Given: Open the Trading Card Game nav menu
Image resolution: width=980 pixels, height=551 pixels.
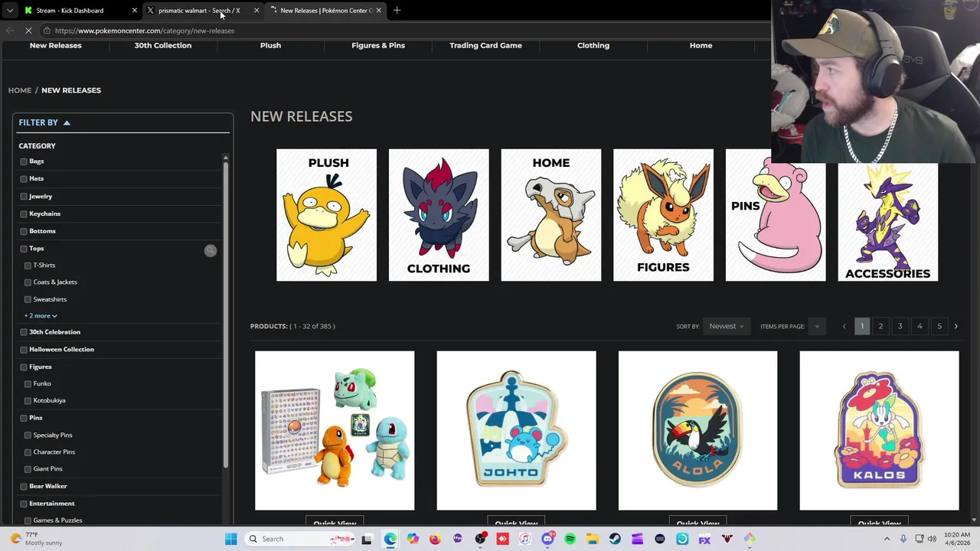Looking at the screenshot, I should click(485, 45).
